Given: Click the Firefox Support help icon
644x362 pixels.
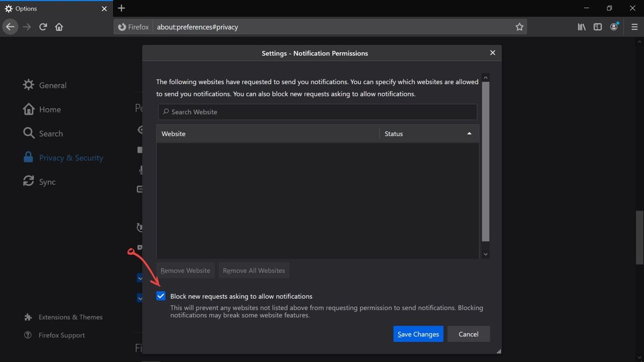Looking at the screenshot, I should click(27, 335).
